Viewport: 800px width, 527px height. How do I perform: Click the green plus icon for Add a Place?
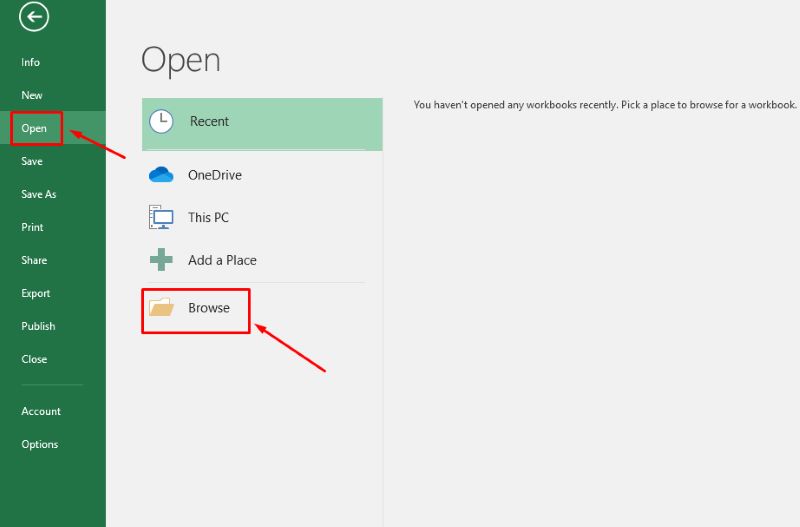[161, 260]
